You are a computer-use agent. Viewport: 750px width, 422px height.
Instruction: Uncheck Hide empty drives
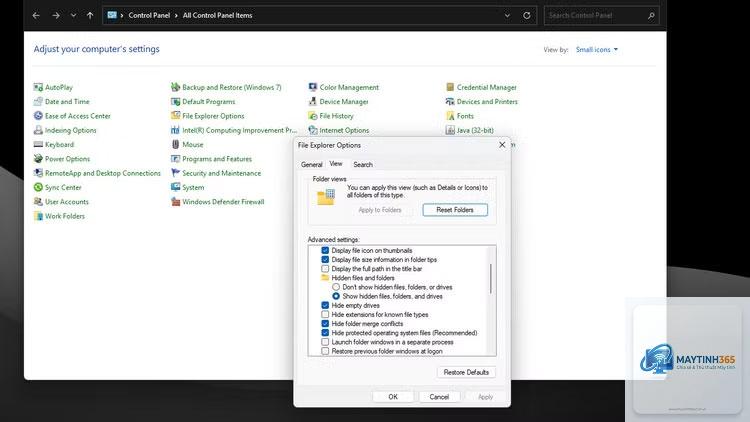325,305
